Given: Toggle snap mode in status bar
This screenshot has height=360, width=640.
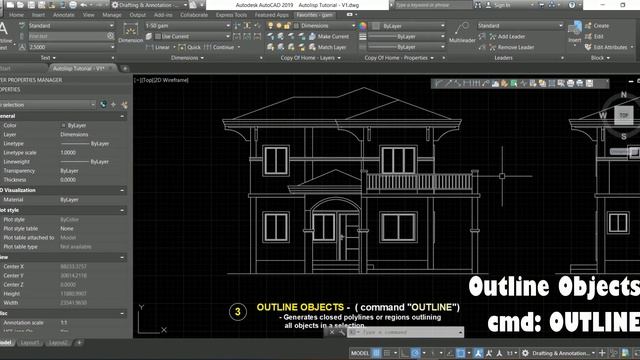Looking at the screenshot, I should click(x=387, y=353).
